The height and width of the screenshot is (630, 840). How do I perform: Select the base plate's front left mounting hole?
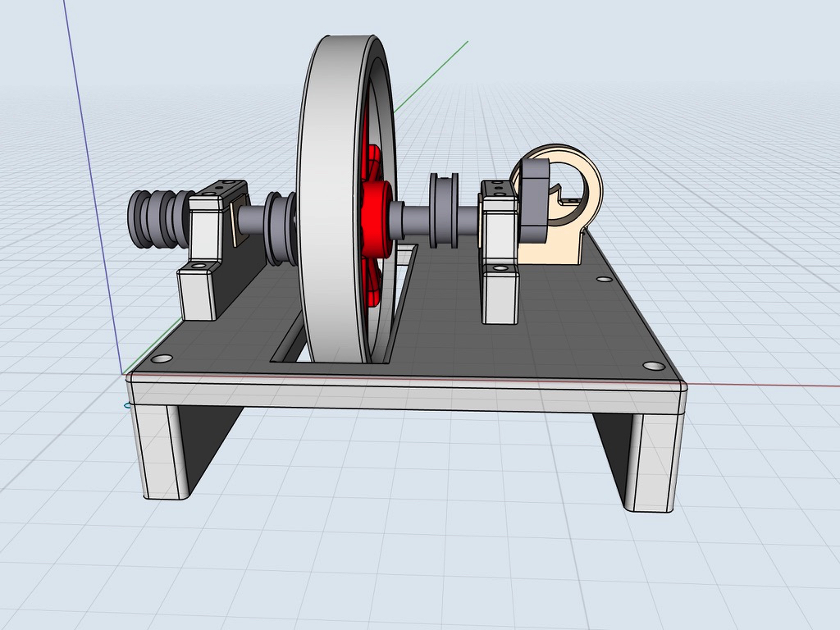pos(162,358)
